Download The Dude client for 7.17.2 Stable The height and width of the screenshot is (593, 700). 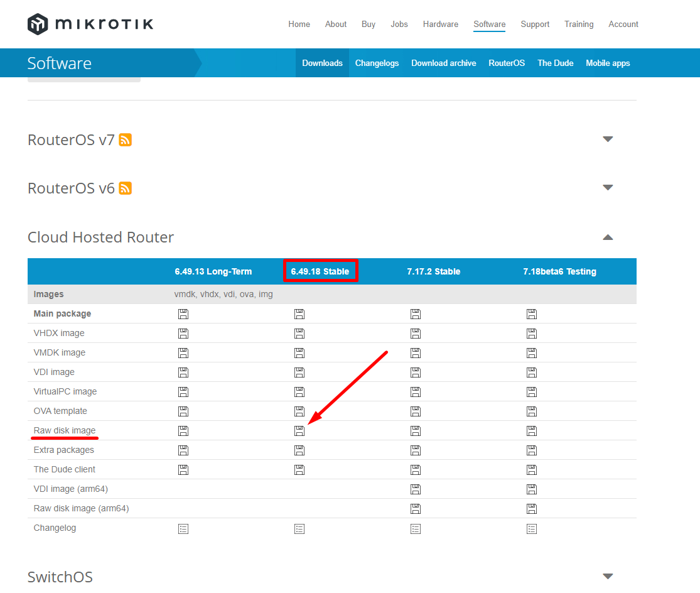(x=415, y=470)
